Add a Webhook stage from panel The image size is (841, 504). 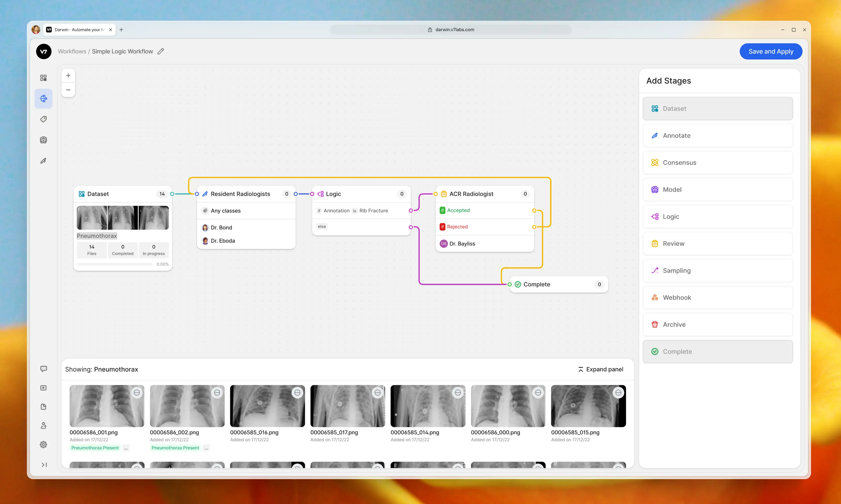point(717,298)
